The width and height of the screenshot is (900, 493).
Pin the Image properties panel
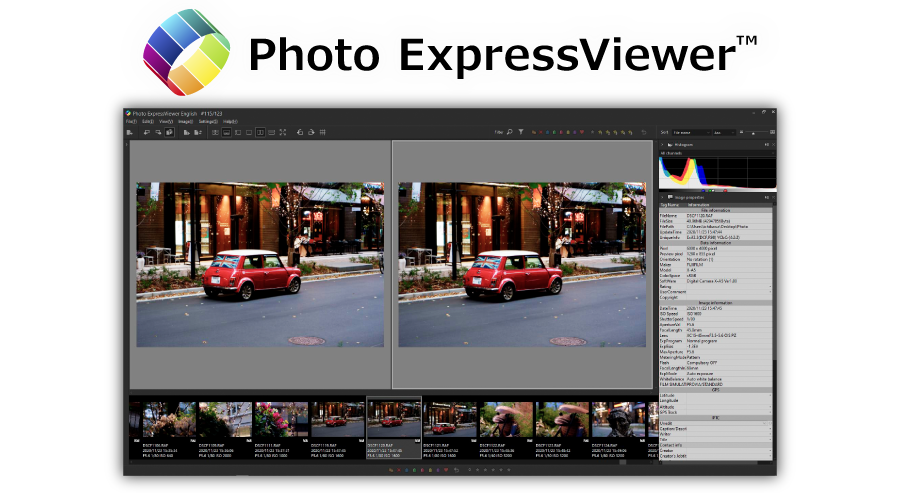[767, 197]
